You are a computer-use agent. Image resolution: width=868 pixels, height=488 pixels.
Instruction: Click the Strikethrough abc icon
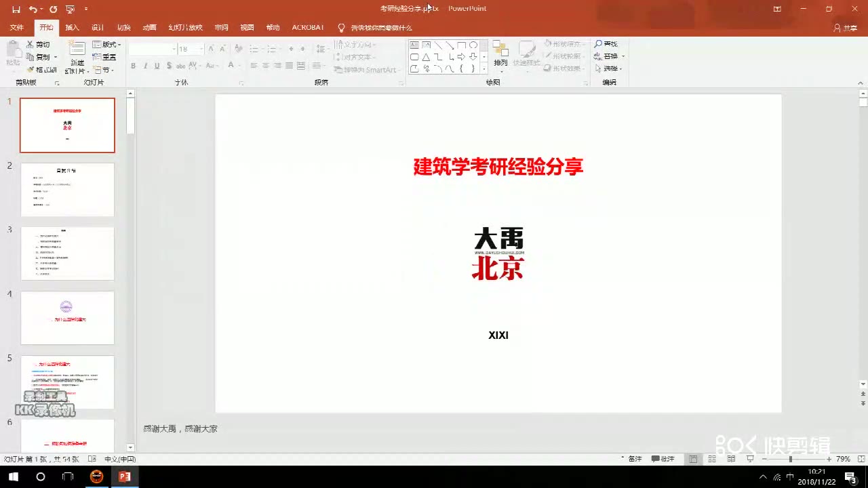(x=180, y=66)
